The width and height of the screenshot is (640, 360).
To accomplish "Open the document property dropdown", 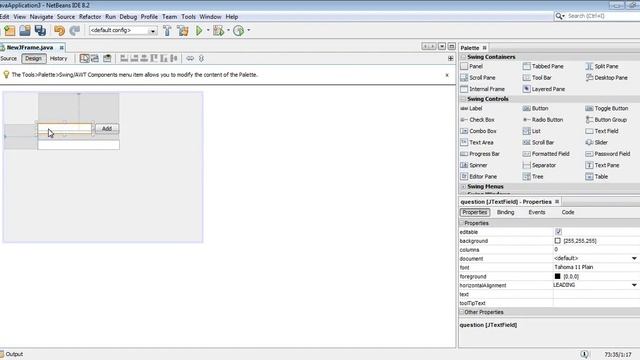I will click(634, 258).
